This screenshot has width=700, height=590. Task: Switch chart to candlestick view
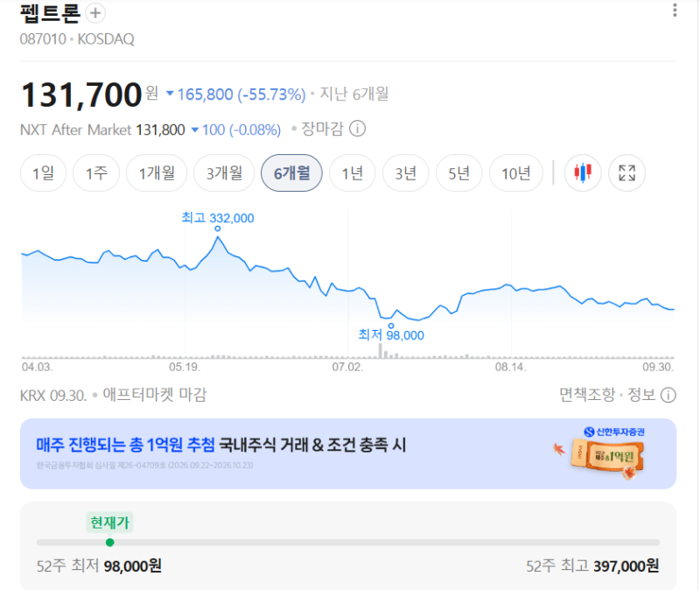[x=582, y=172]
